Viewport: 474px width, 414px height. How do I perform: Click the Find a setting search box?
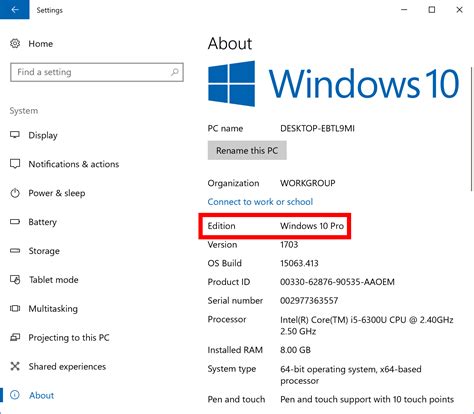[x=97, y=72]
